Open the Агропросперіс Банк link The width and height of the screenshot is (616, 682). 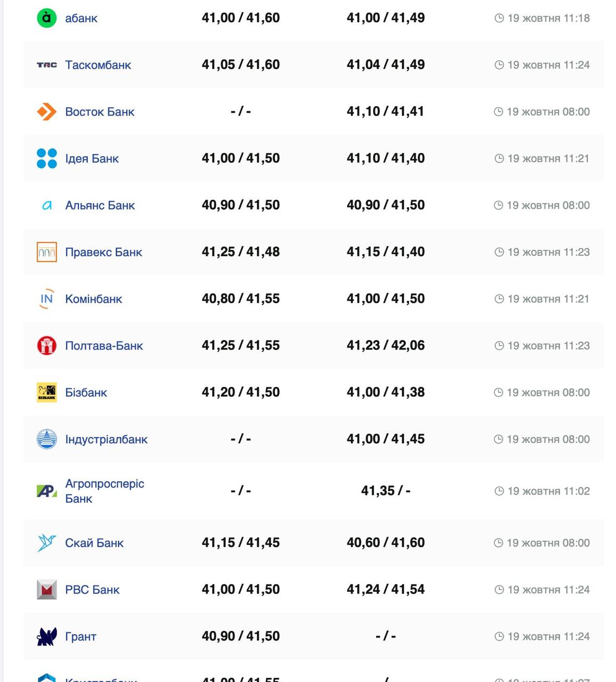[x=104, y=491]
